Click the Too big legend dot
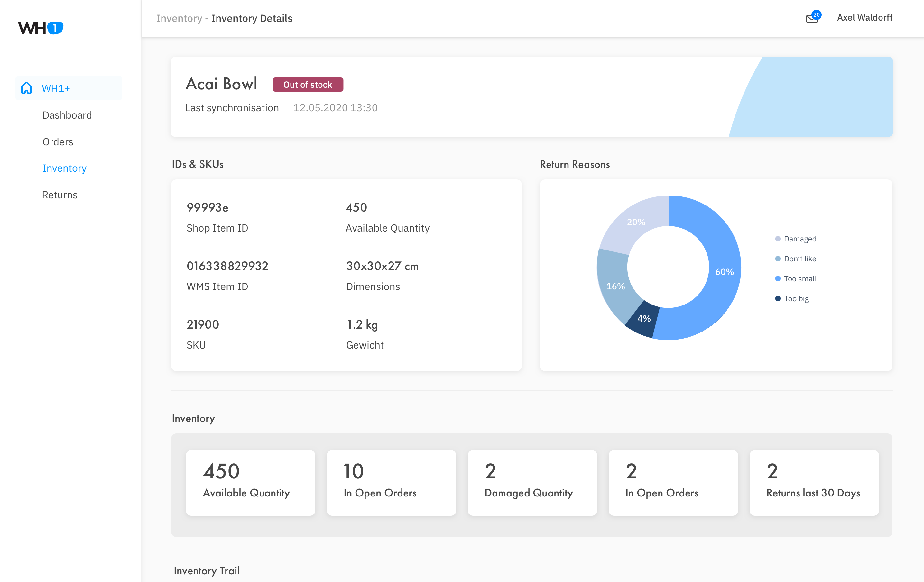924x582 pixels. 778,299
